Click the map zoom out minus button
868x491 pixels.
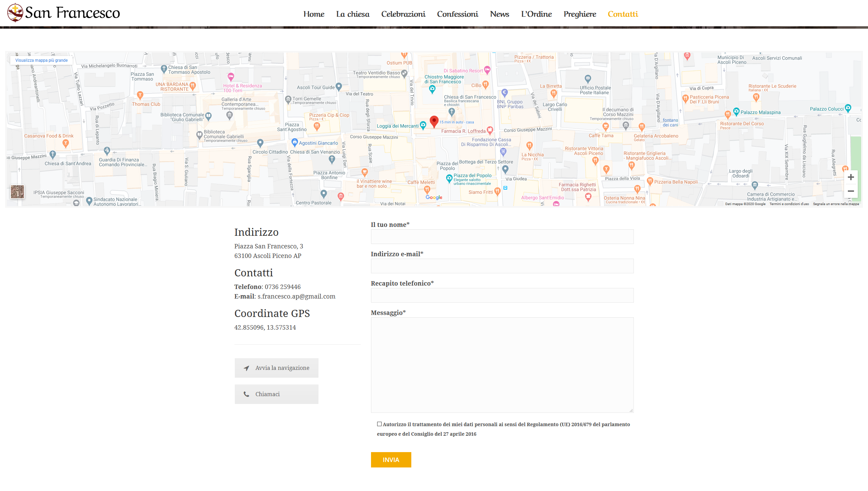click(851, 191)
